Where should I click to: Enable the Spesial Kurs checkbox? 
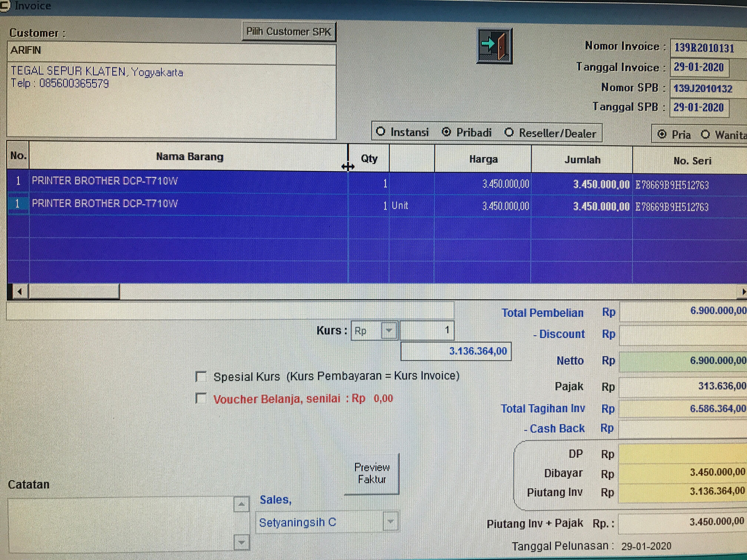[201, 376]
